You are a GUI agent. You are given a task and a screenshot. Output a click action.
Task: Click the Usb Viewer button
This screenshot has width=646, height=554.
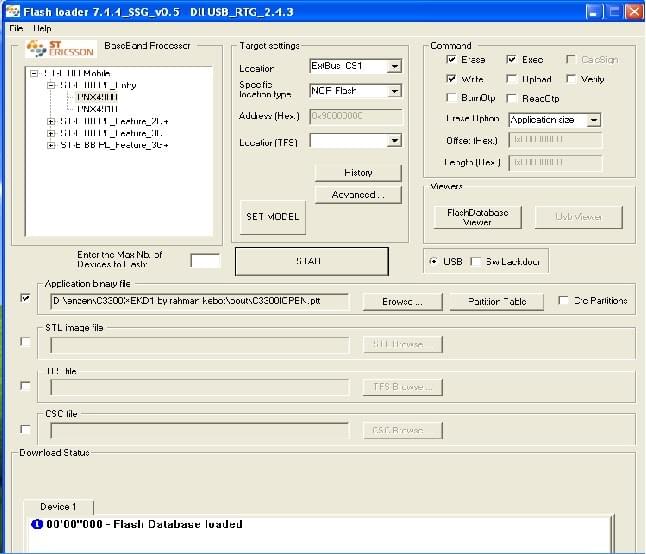578,217
